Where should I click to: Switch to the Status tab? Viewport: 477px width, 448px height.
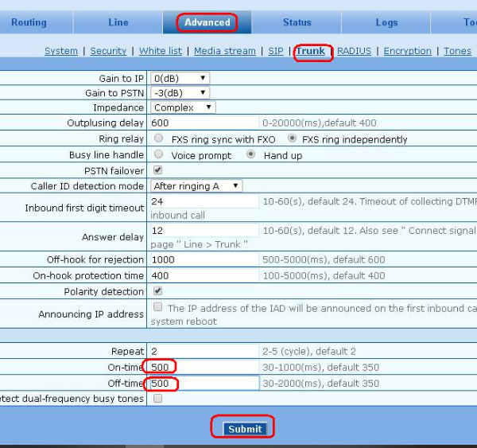297,22
